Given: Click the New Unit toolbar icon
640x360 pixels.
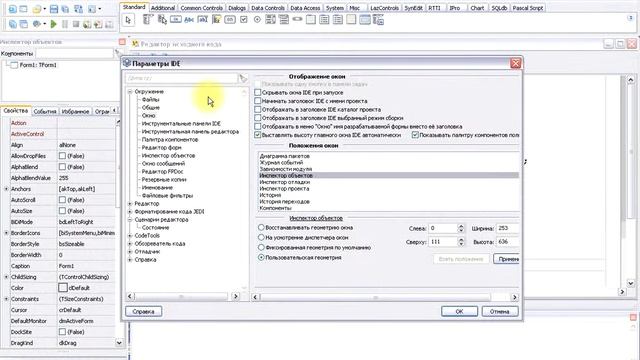Looking at the screenshot, I should 13,9.
